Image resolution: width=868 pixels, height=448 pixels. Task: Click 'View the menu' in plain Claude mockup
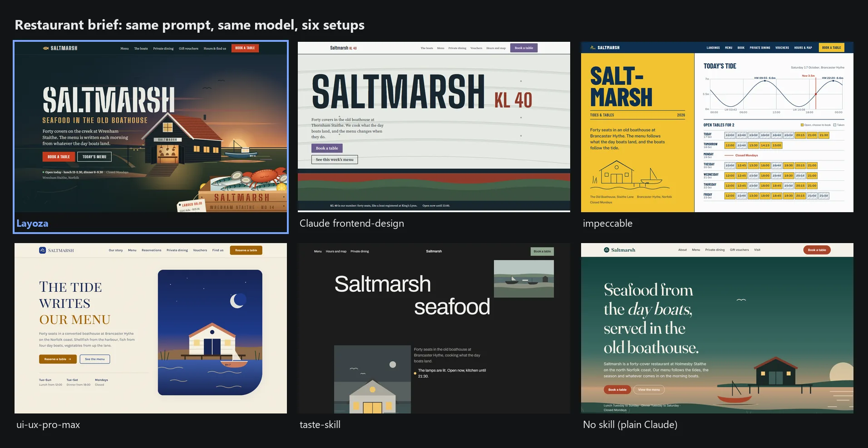[x=649, y=390]
